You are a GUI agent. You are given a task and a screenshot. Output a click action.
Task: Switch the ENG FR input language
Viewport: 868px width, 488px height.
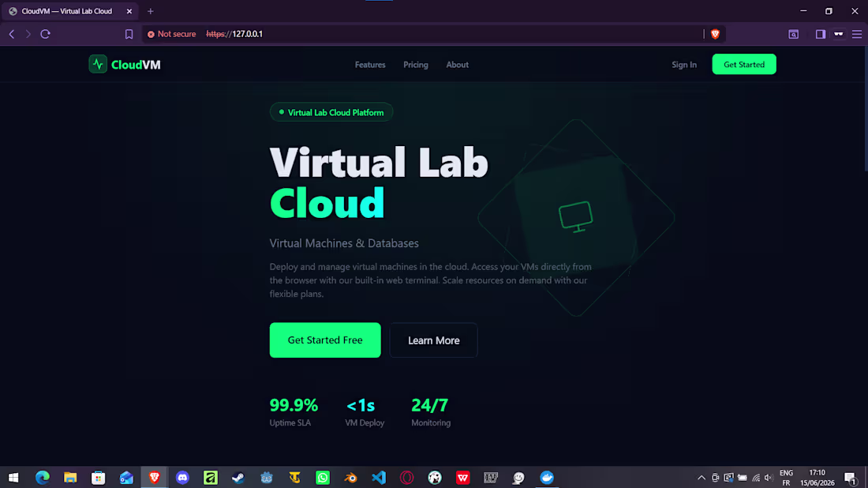point(786,478)
